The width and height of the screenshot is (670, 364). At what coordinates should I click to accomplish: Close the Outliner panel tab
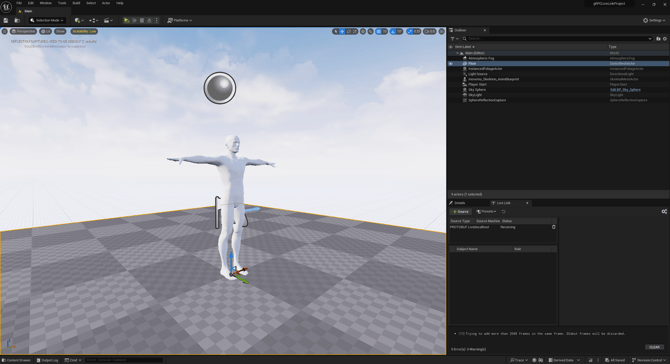pyautogui.click(x=485, y=30)
